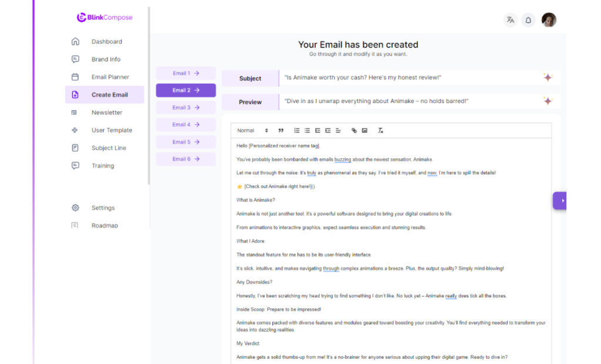This screenshot has height=364, width=601.
Task: Open Subject Line tool
Action: [x=109, y=148]
